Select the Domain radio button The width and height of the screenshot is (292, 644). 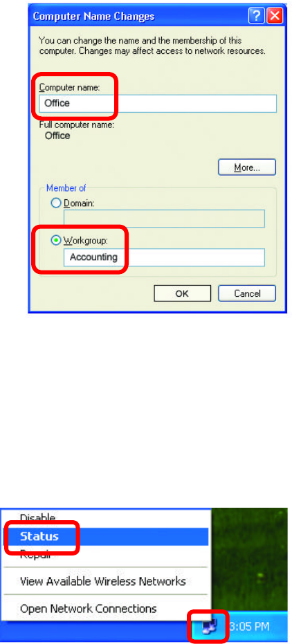coord(56,203)
